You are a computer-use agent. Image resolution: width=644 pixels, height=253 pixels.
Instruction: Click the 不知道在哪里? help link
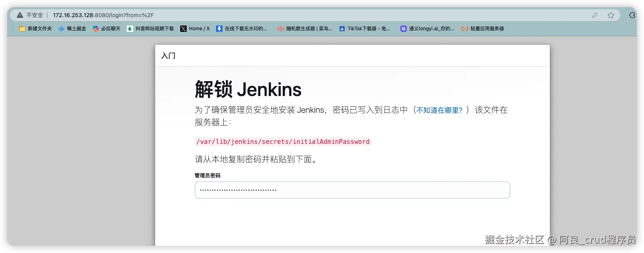439,110
